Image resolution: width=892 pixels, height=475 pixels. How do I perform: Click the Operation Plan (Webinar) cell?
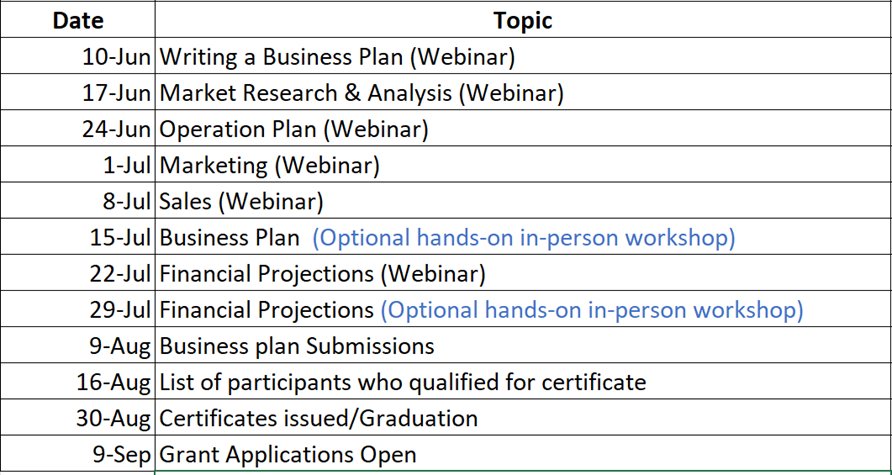click(x=294, y=129)
